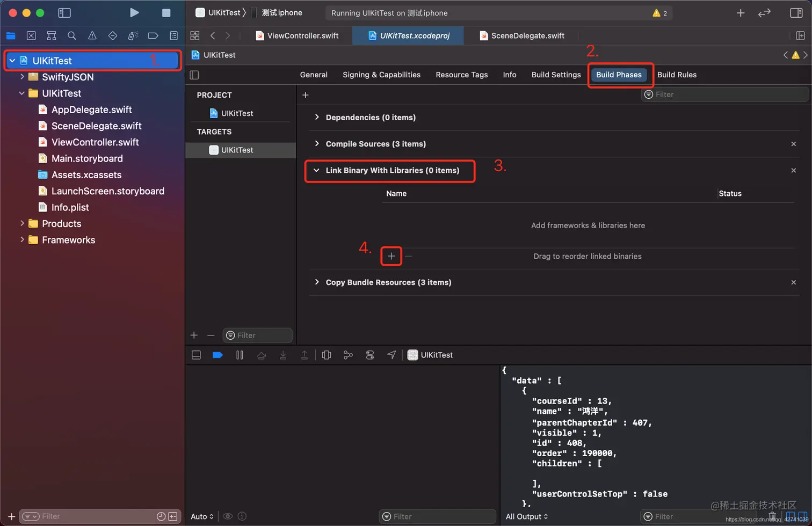Stop the running app
This screenshot has height=526, width=812.
pyautogui.click(x=166, y=12)
